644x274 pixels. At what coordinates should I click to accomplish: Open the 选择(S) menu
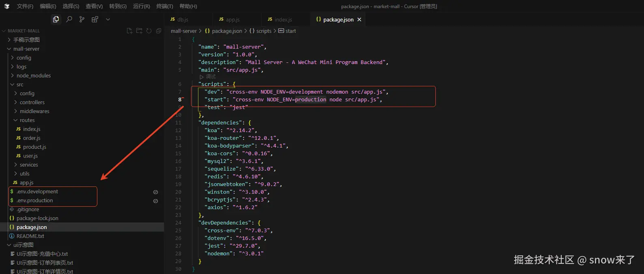pyautogui.click(x=71, y=6)
